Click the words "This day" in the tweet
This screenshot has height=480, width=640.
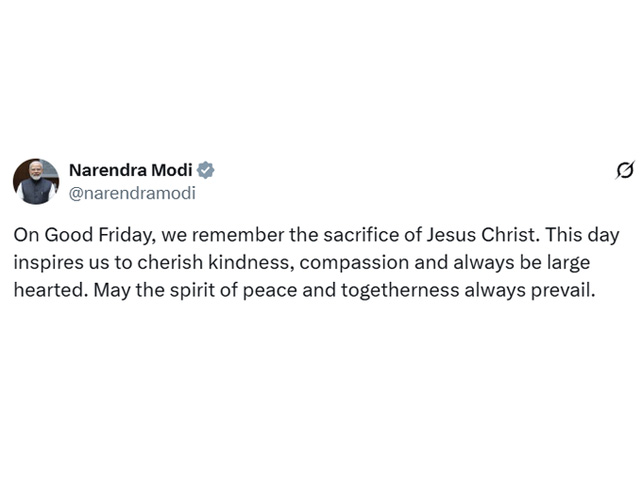pos(582,236)
